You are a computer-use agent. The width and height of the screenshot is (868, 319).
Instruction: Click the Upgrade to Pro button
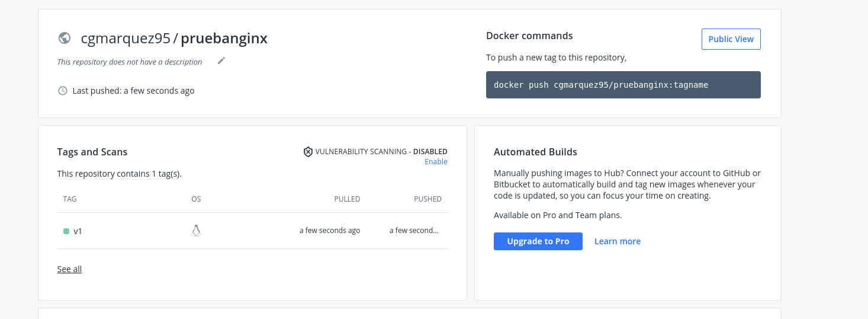pos(538,241)
